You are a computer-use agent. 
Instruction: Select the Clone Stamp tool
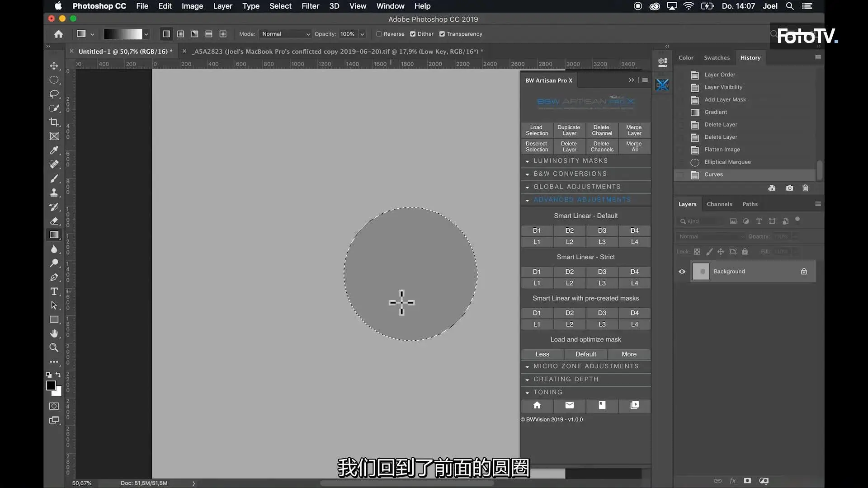[54, 192]
